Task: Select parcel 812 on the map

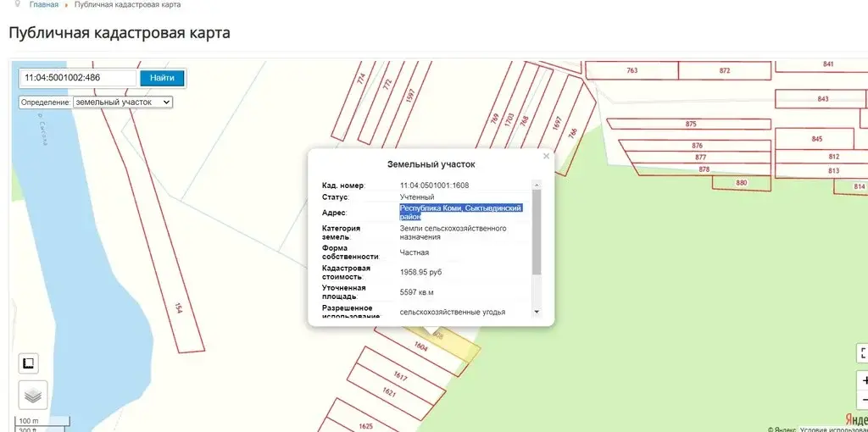Action: tap(834, 157)
